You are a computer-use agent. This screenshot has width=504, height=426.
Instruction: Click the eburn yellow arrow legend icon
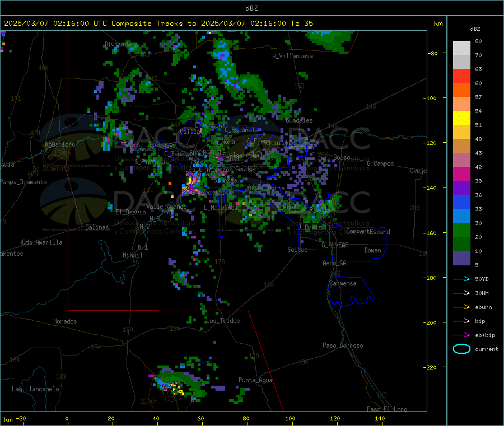(x=461, y=307)
